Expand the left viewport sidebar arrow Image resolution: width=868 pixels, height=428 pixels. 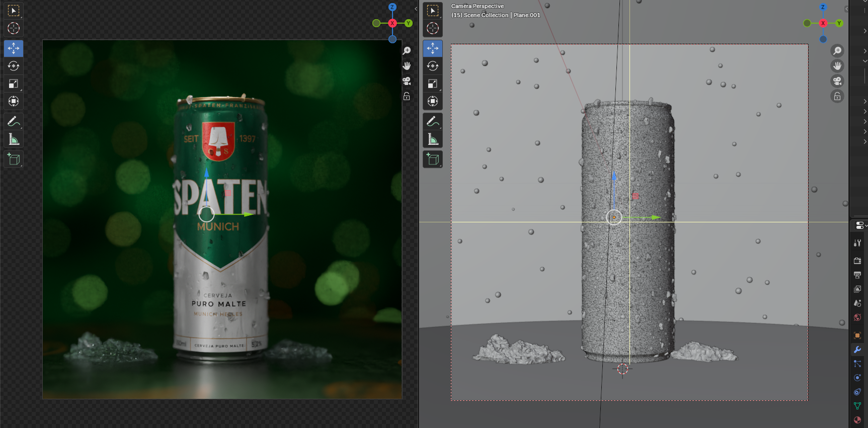416,9
